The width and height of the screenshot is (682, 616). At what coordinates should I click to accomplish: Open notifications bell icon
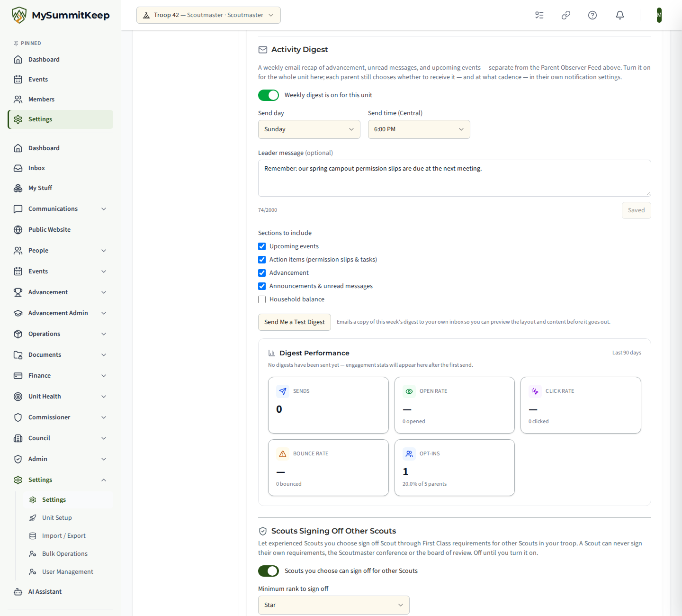pos(620,15)
